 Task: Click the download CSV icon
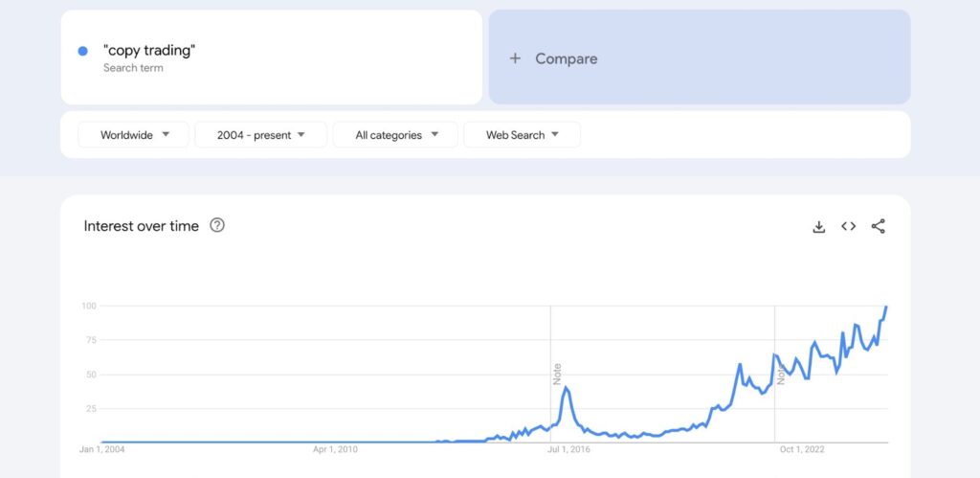pos(818,227)
